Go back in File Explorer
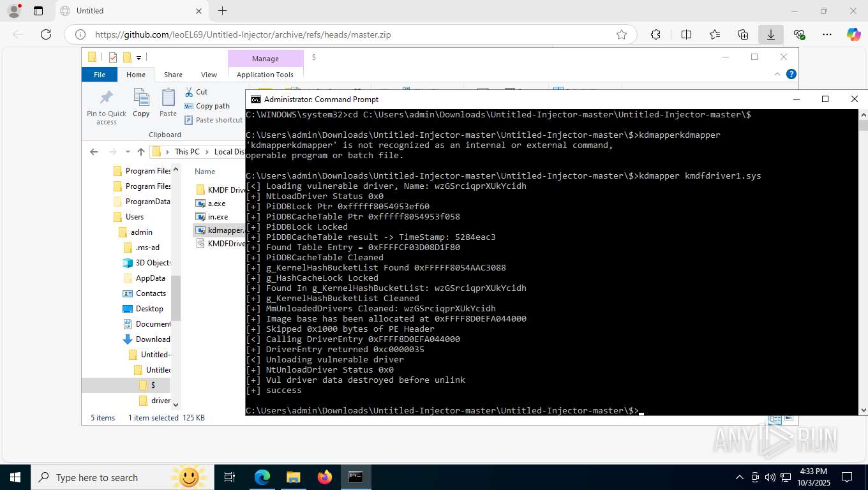Viewport: 868px width, 490px height. pyautogui.click(x=94, y=152)
